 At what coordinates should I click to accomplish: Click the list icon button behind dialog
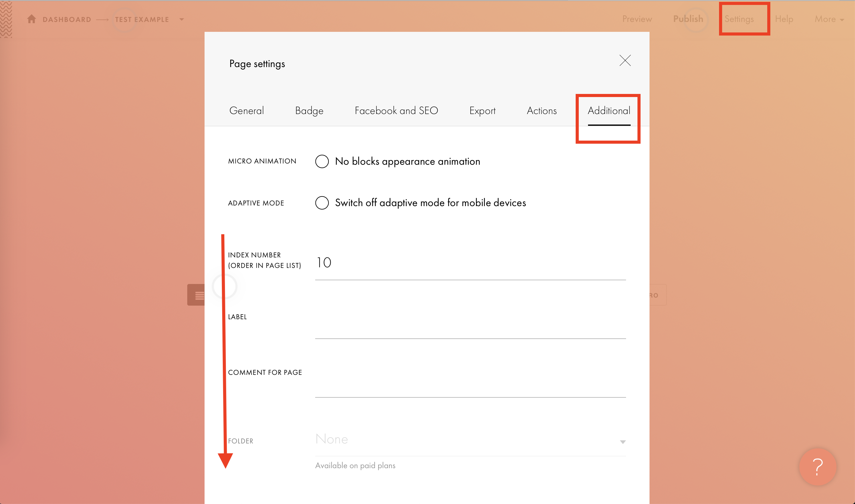[196, 295]
